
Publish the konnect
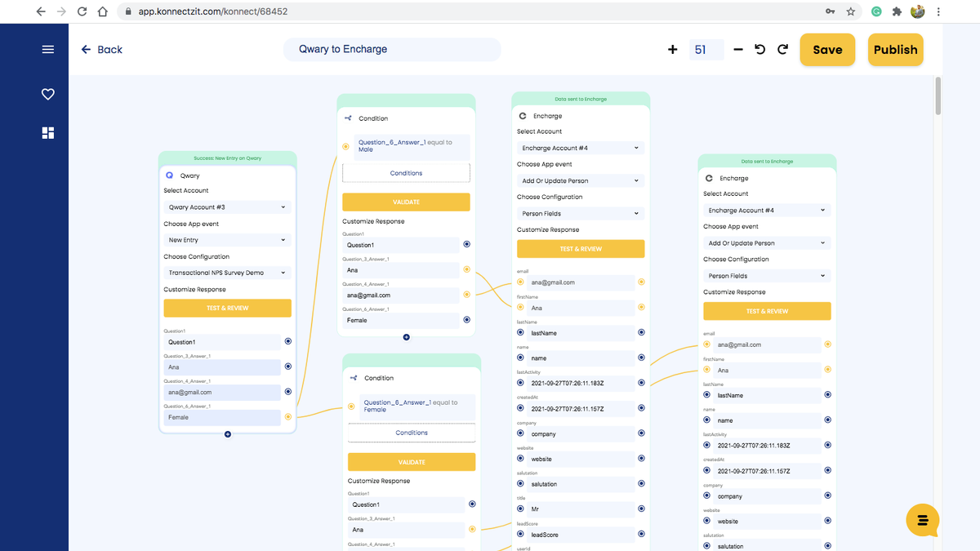tap(896, 49)
